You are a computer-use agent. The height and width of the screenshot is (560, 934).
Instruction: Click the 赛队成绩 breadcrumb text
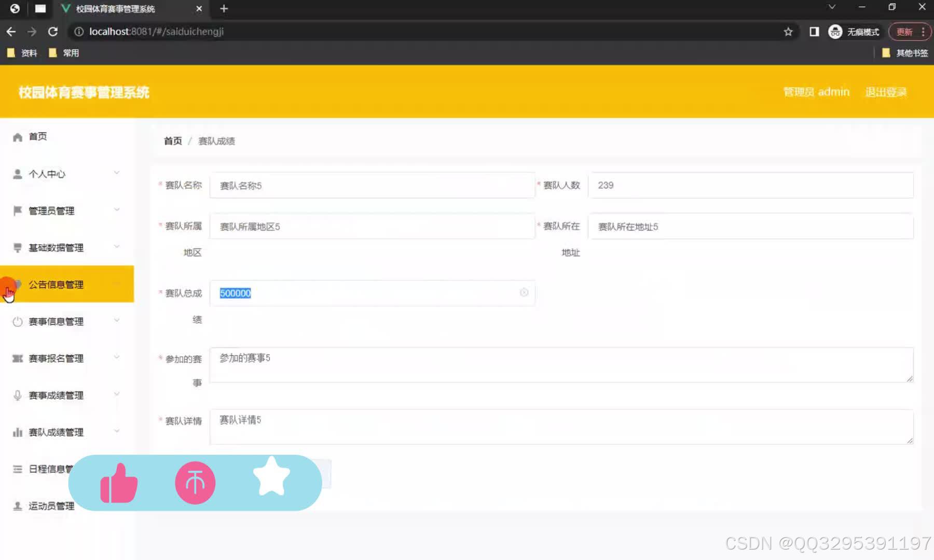point(216,141)
